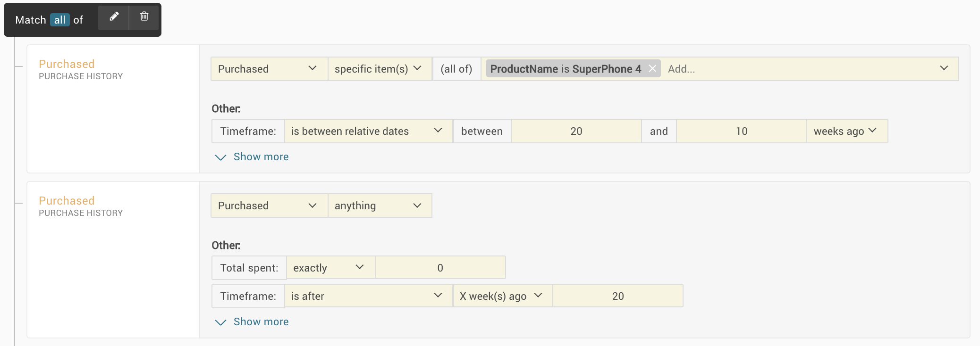Click the pencil edit icon

[114, 17]
